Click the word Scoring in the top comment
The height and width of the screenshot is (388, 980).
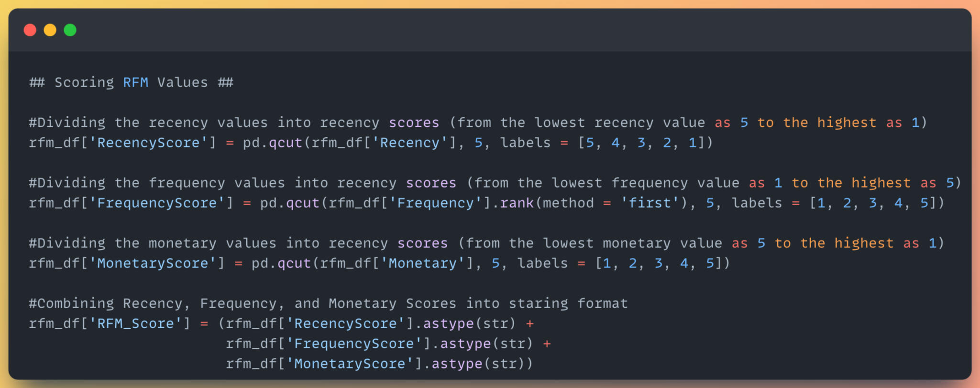(84, 82)
